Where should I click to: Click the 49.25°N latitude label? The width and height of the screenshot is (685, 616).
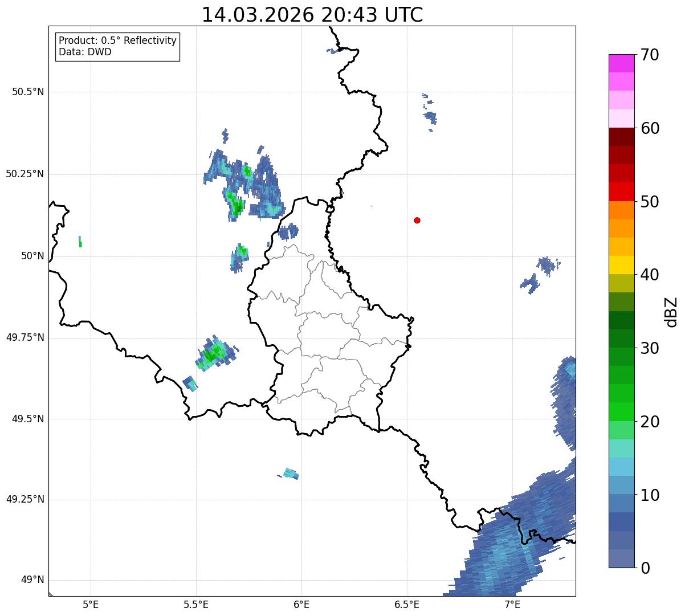coord(25,499)
